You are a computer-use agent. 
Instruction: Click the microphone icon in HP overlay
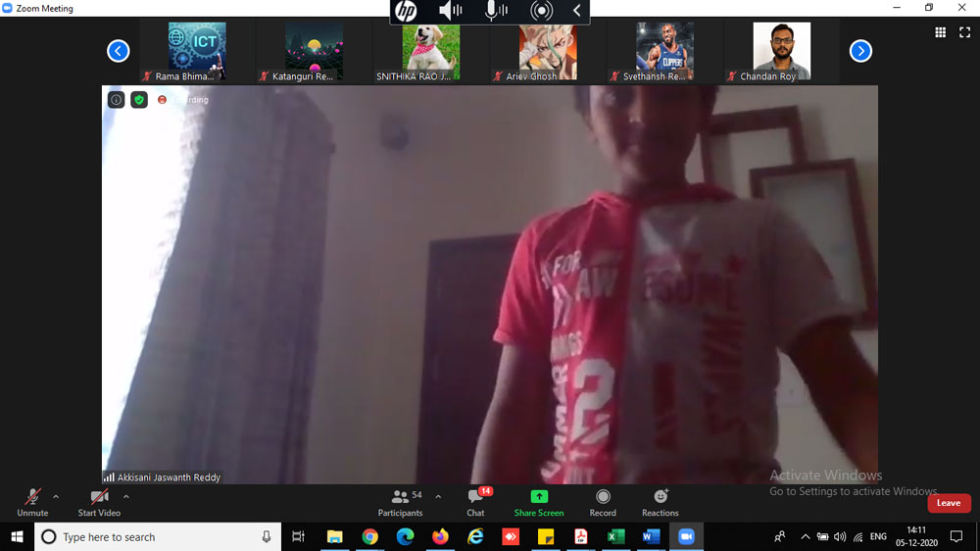point(496,11)
